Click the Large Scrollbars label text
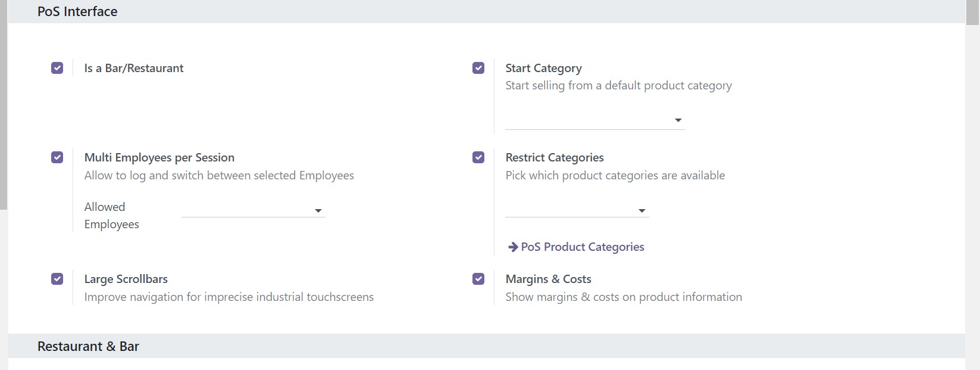 click(126, 279)
